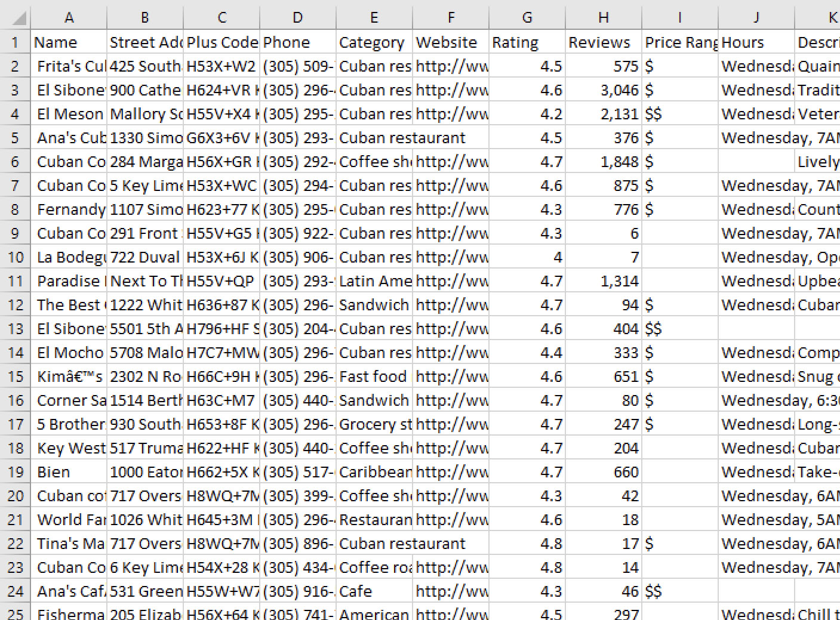Select row 1 header

pos(15,42)
